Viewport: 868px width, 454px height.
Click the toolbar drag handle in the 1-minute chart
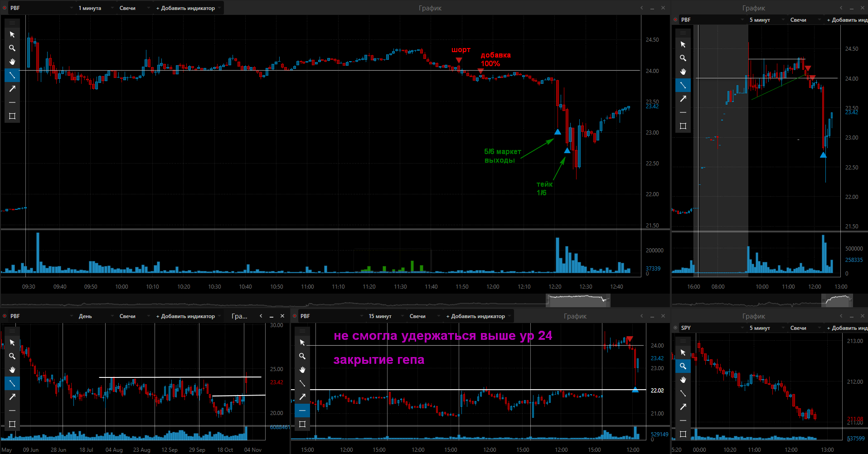coord(12,22)
